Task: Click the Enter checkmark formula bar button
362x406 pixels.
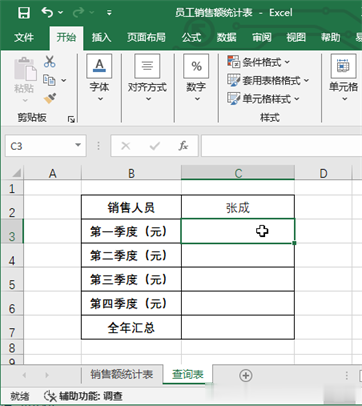Action: click(x=155, y=146)
